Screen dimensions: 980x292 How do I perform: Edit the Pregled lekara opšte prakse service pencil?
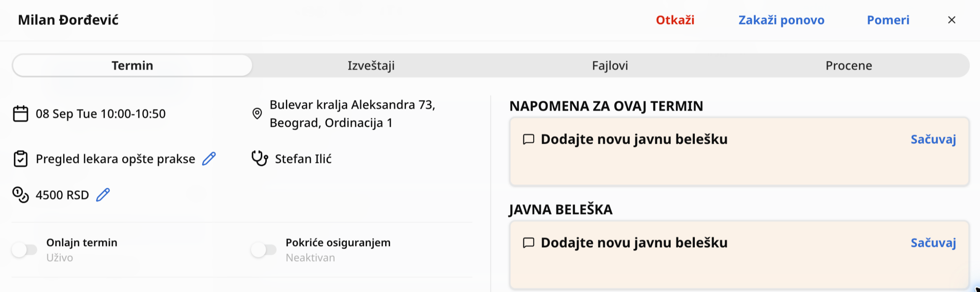click(x=209, y=159)
